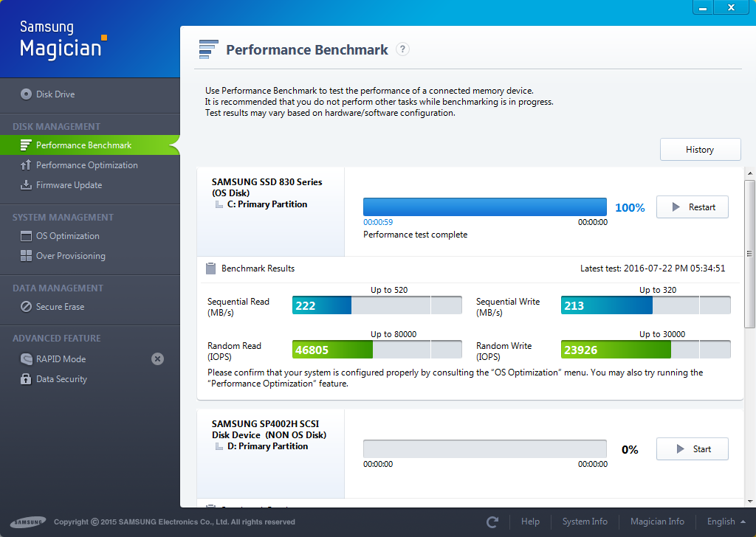Click the Performance Benchmark sidebar bars icon
This screenshot has height=537, width=756.
(x=26, y=145)
